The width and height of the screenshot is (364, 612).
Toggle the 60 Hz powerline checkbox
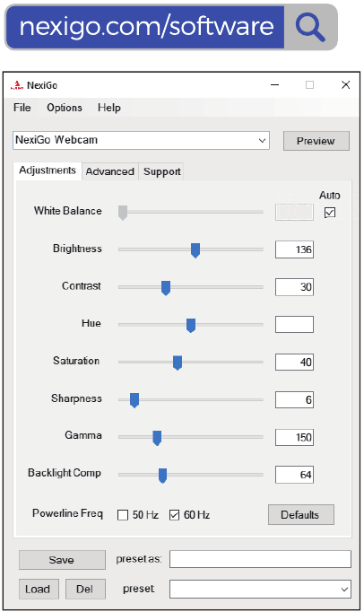pyautogui.click(x=174, y=515)
